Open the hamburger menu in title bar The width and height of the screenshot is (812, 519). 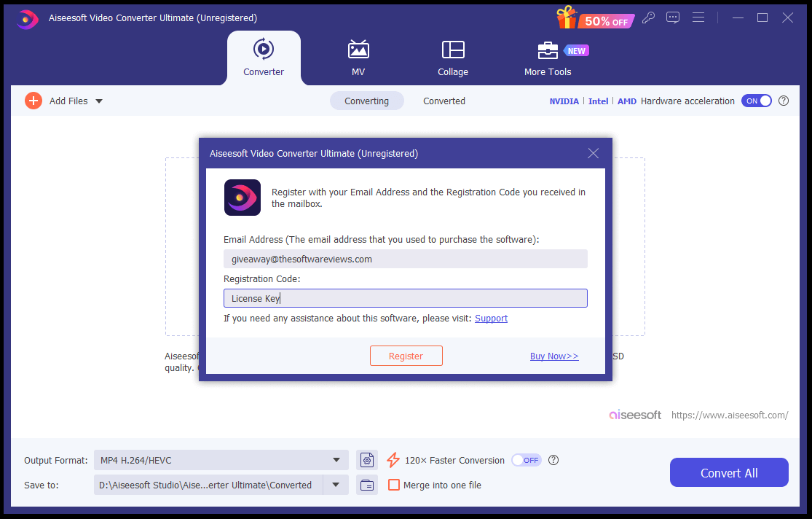tap(698, 17)
